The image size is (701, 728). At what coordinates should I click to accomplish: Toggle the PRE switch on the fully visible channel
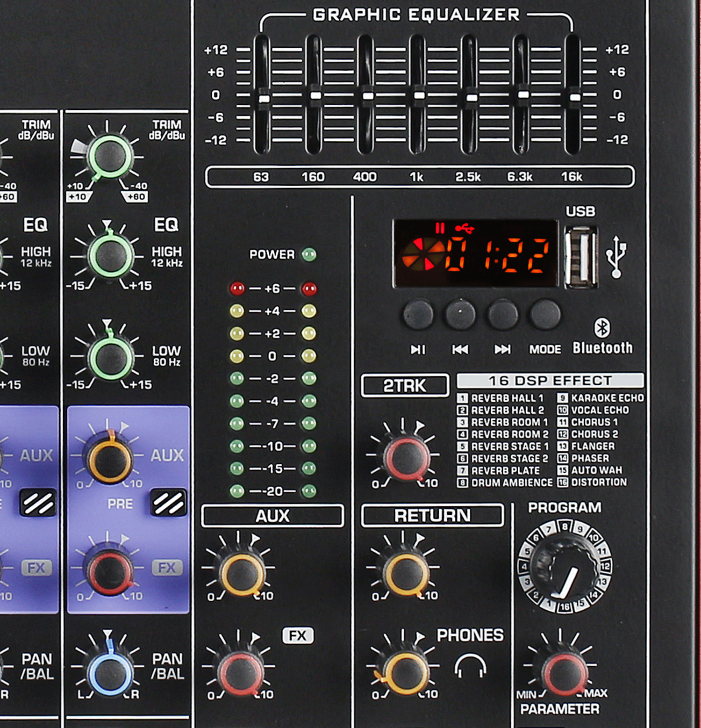click(x=169, y=503)
